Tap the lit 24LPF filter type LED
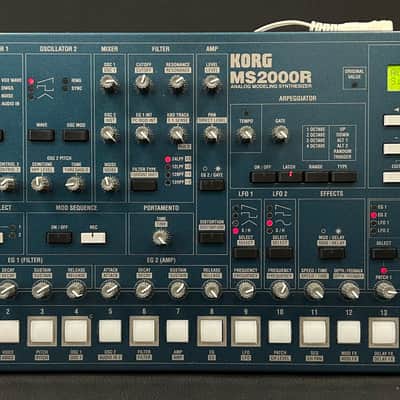The image size is (400, 400). 168,159
